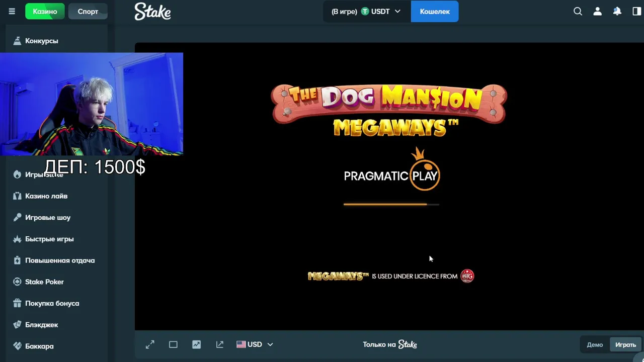644x362 pixels.
Task: Click the Pragmatic Play logo
Action: click(392, 170)
